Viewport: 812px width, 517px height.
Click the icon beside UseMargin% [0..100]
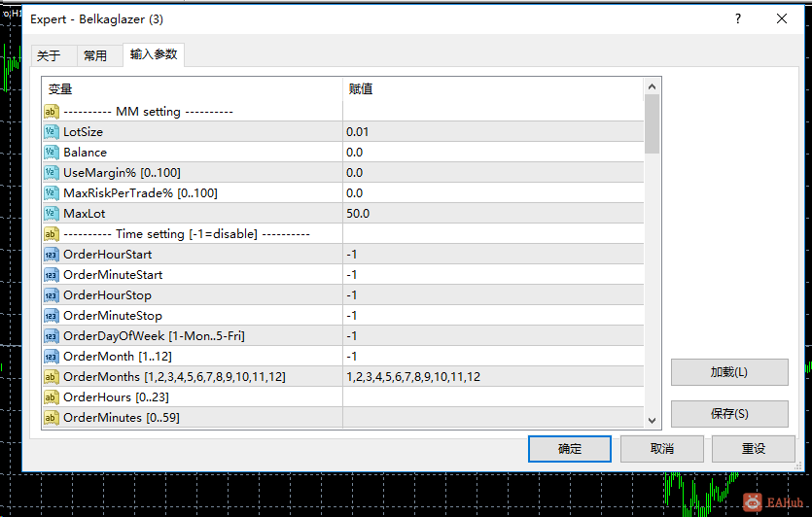point(51,172)
